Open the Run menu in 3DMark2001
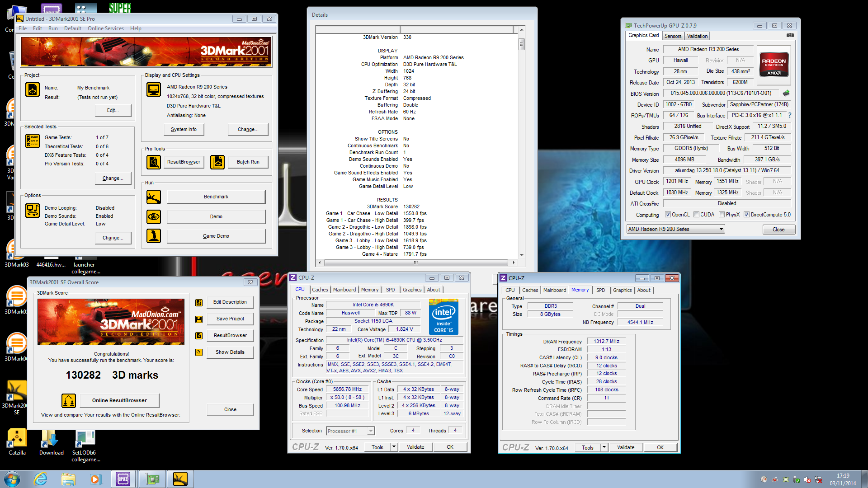The height and width of the screenshot is (488, 868). [x=53, y=28]
